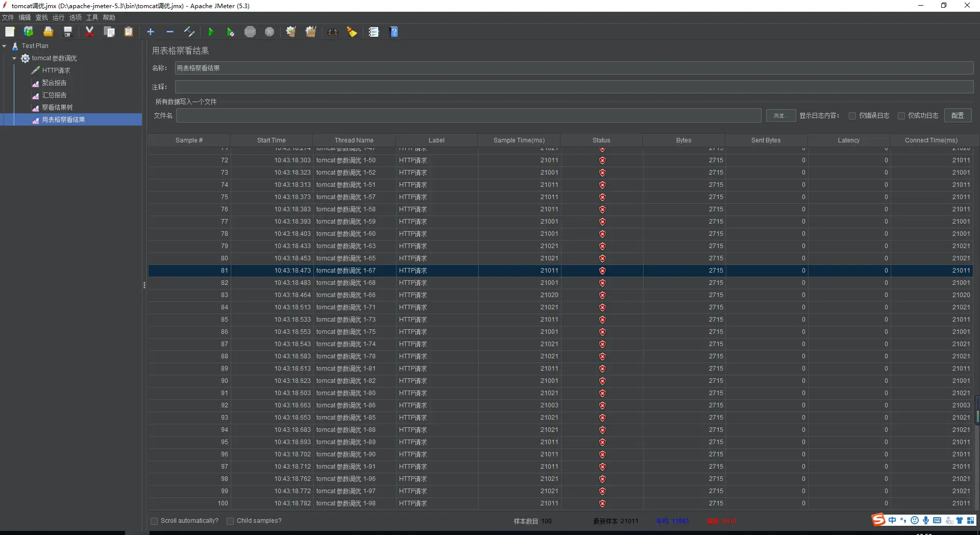
Task: Reset search with the yellow broom icon
Action: [352, 32]
